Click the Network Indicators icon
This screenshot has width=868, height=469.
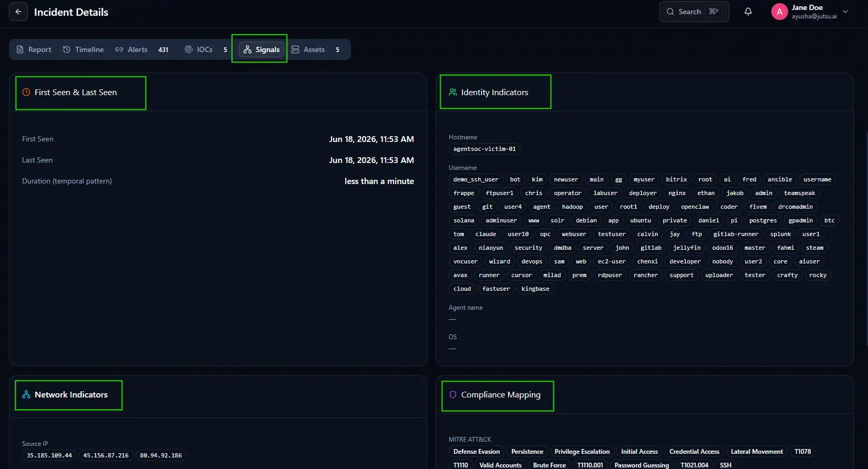point(26,394)
